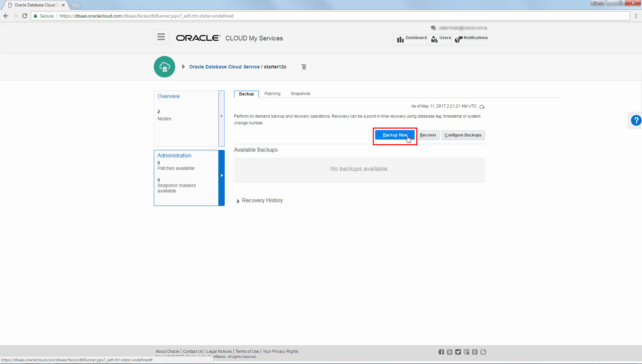This screenshot has width=642, height=364.
Task: Open the hamburger navigation menu
Action: [161, 37]
